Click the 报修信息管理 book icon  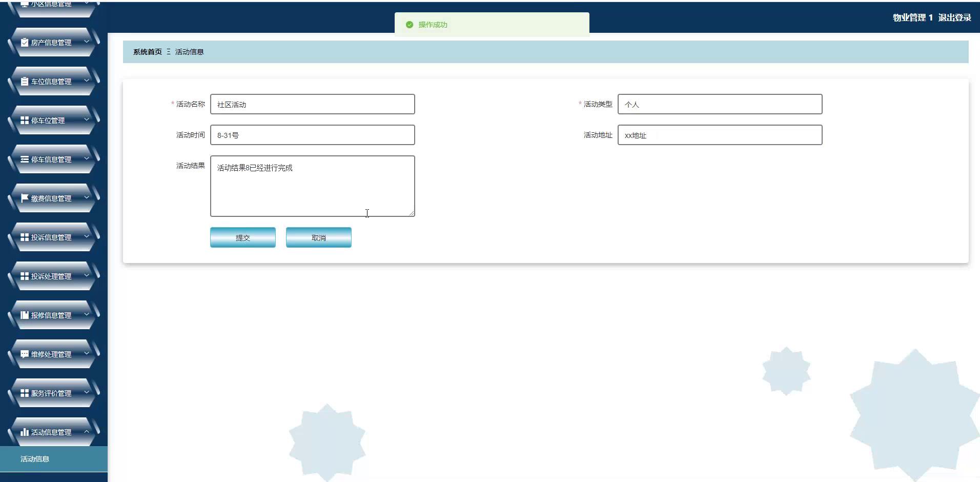click(x=25, y=315)
